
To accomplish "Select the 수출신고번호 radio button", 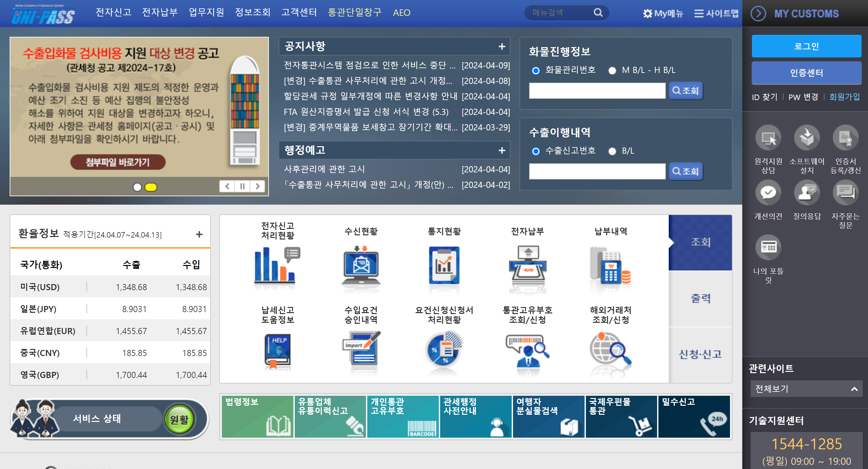I will 536,151.
